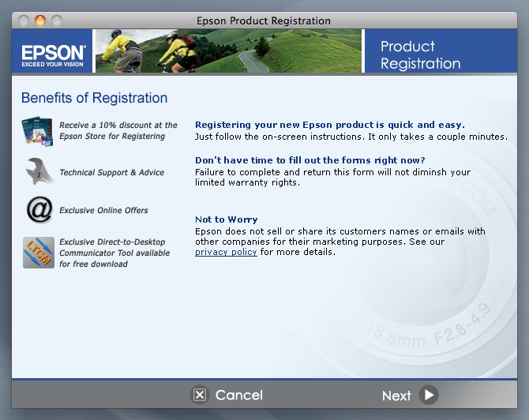
Task: Click the @ Exclusive Online Offers icon
Action: point(38,210)
